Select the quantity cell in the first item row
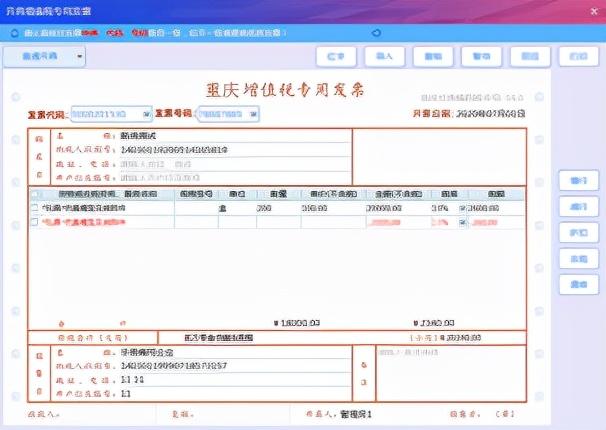Viewport: 606px width, 430px height. click(x=278, y=208)
